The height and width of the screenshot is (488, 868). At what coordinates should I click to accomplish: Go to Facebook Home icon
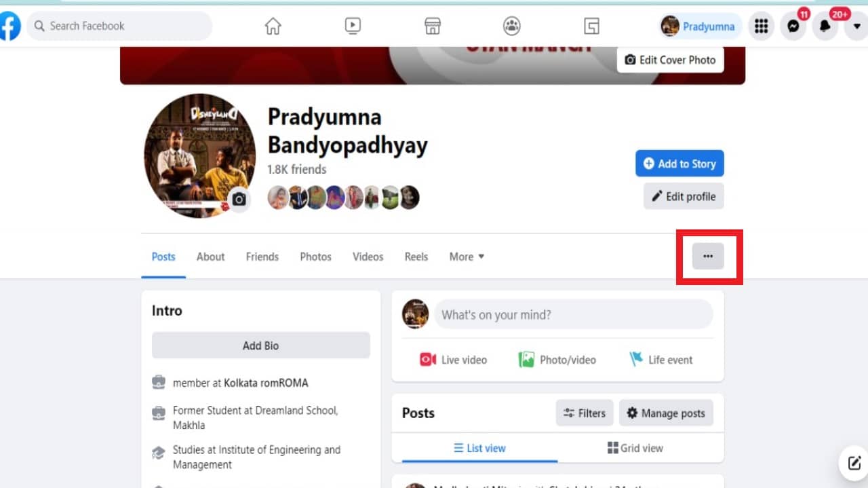click(x=273, y=26)
